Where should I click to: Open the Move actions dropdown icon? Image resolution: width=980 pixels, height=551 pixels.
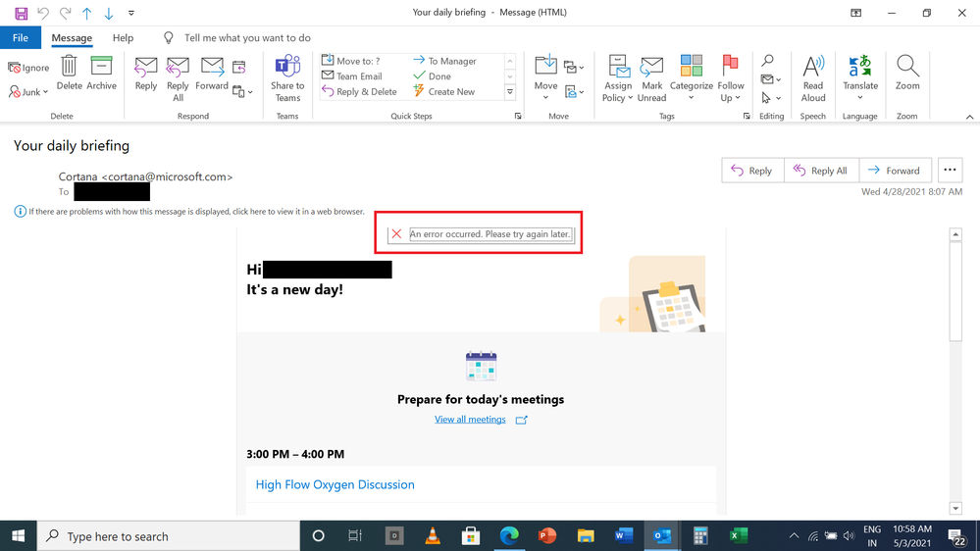[x=574, y=92]
